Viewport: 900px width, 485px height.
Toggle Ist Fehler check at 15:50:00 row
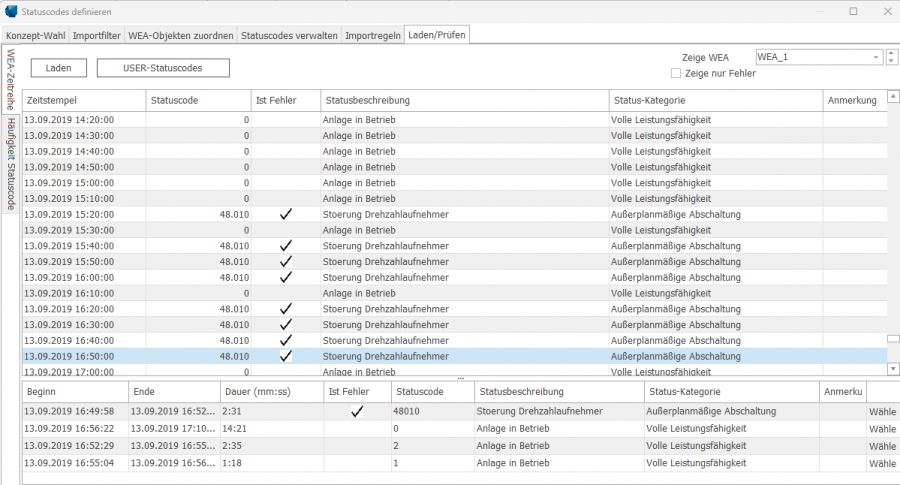286,262
